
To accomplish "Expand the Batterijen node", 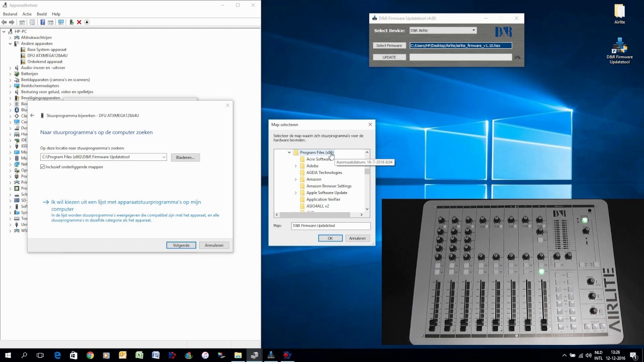I will 10,74.
